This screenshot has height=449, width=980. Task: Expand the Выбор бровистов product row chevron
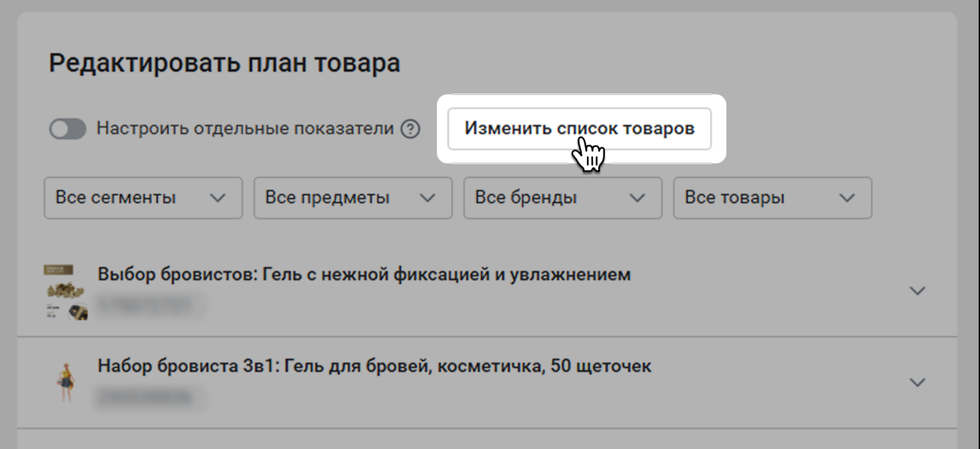(917, 291)
